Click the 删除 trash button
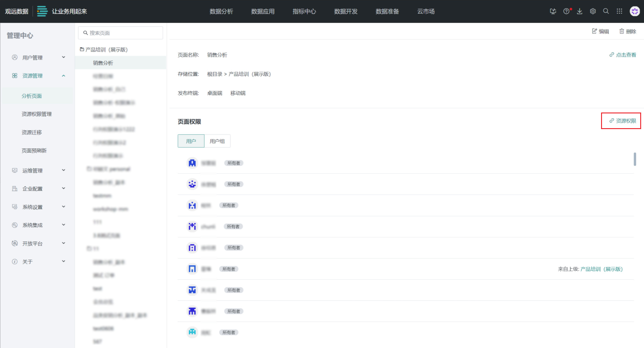The width and height of the screenshot is (644, 348). tap(628, 31)
